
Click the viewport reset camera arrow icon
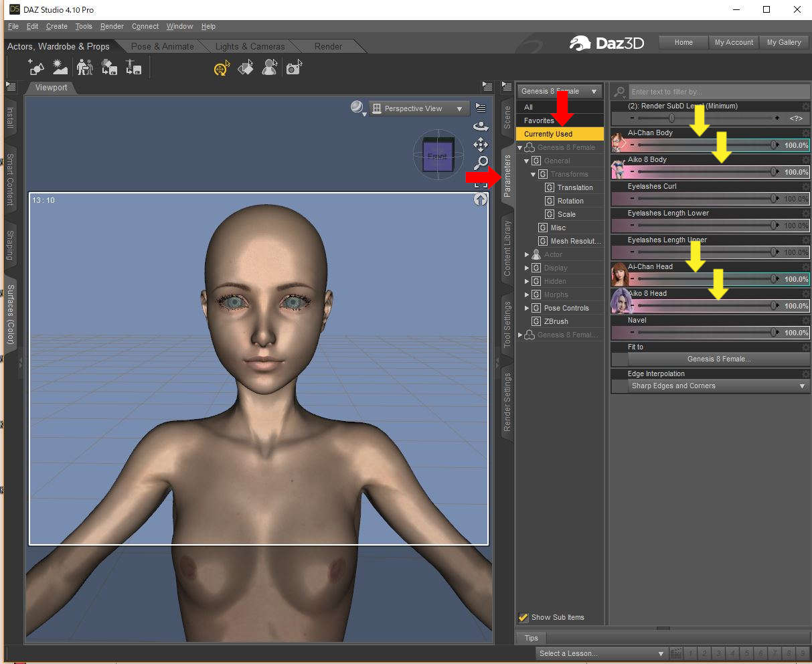pyautogui.click(x=481, y=199)
